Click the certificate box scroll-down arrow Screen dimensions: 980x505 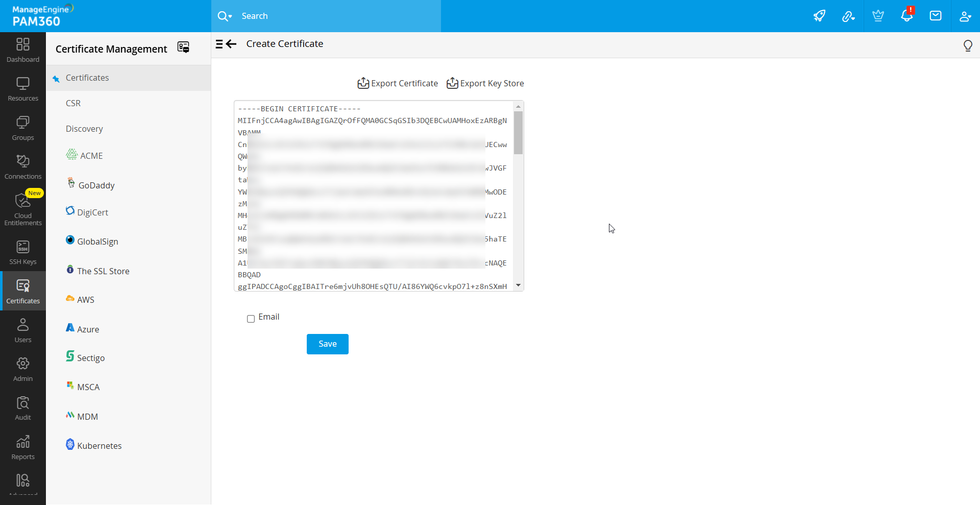pyautogui.click(x=519, y=285)
